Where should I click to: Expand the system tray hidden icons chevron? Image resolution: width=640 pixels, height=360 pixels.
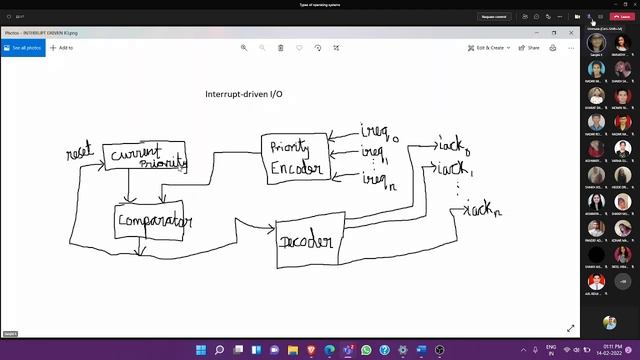point(523,350)
